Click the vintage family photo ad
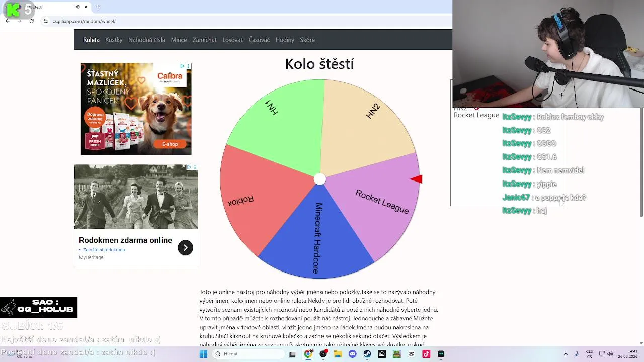 (x=136, y=197)
